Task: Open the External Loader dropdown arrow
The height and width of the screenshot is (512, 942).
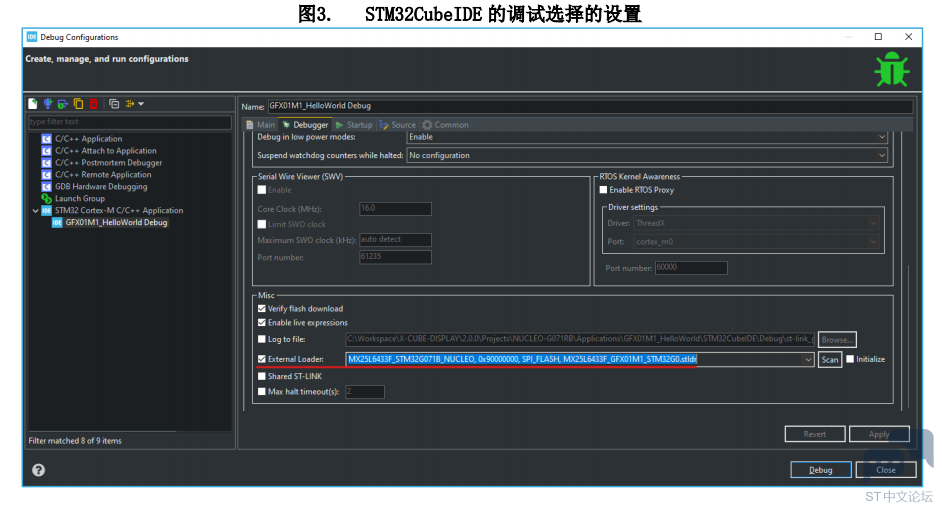Action: (x=808, y=360)
